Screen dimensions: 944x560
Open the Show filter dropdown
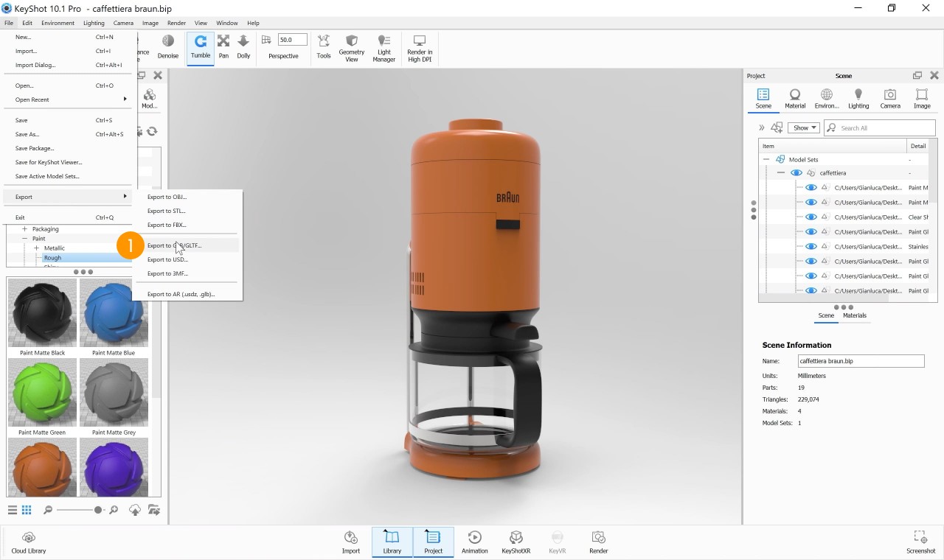coord(804,127)
